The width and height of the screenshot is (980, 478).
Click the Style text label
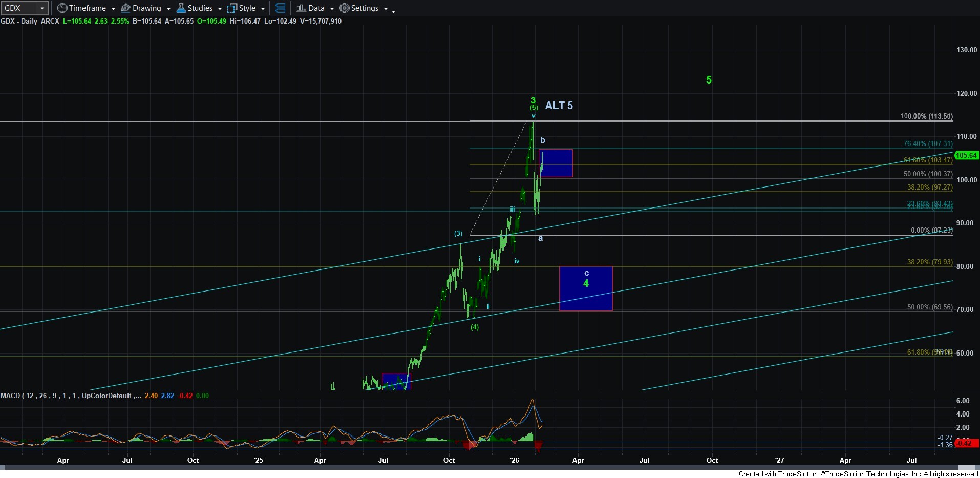coord(247,8)
